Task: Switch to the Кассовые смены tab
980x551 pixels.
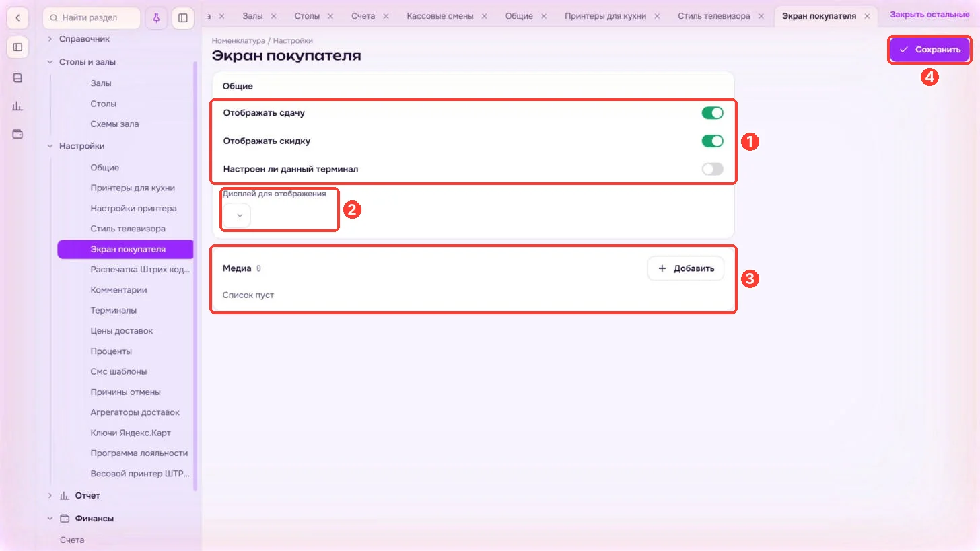Action: 440,16
